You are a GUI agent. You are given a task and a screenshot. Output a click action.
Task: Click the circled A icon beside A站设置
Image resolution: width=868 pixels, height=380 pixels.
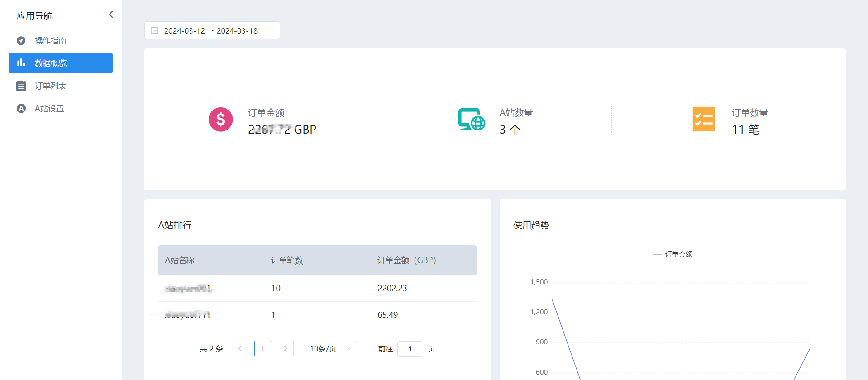click(21, 108)
